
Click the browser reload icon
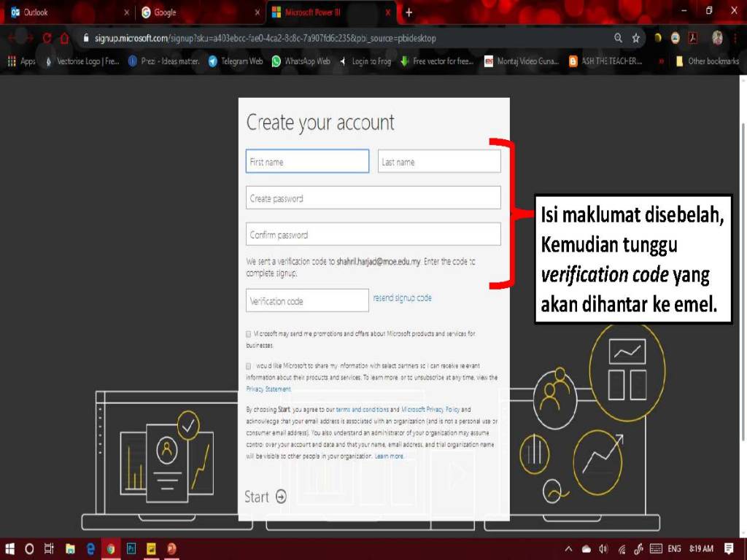point(47,38)
